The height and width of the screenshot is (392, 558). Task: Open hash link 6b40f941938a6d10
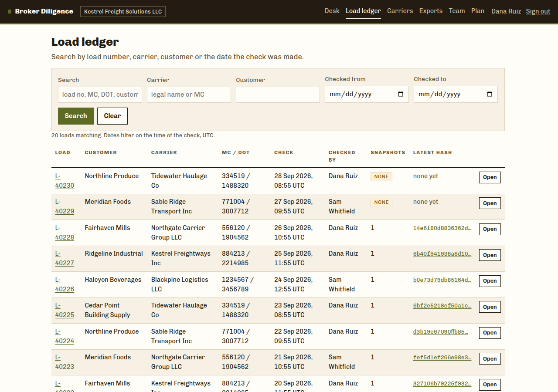click(442, 254)
